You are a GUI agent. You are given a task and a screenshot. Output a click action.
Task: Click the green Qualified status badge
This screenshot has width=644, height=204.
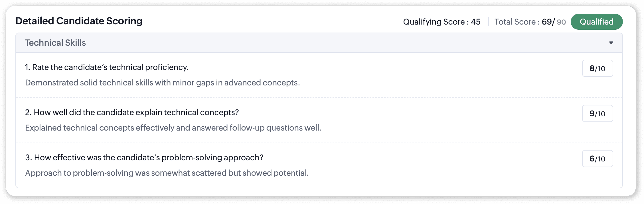tap(596, 22)
